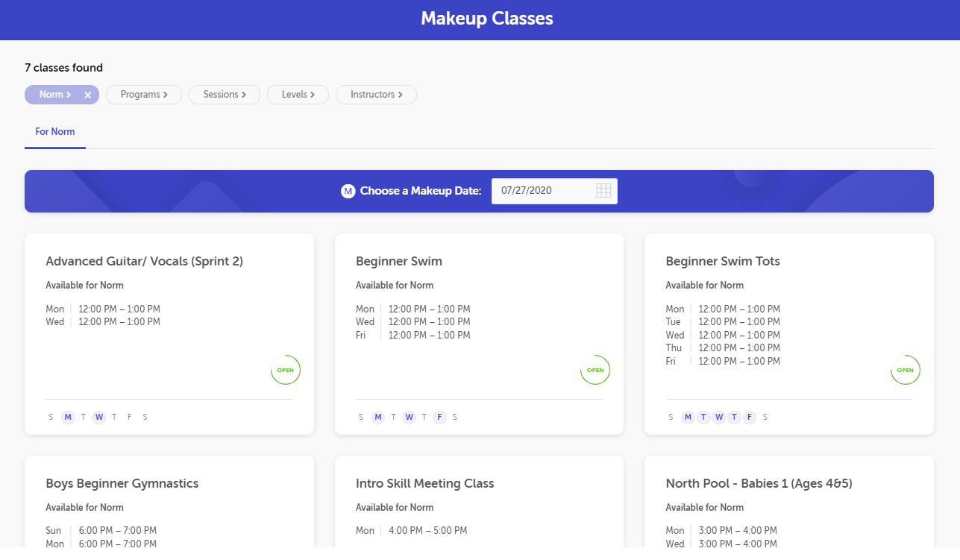Image resolution: width=960 pixels, height=560 pixels.
Task: Click the makeup date input field
Action: click(x=554, y=191)
